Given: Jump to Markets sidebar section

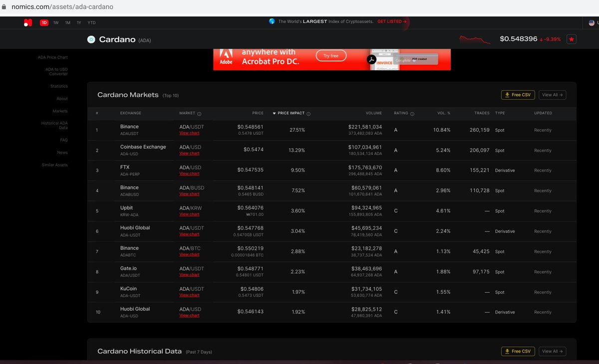Looking at the screenshot, I should point(60,111).
